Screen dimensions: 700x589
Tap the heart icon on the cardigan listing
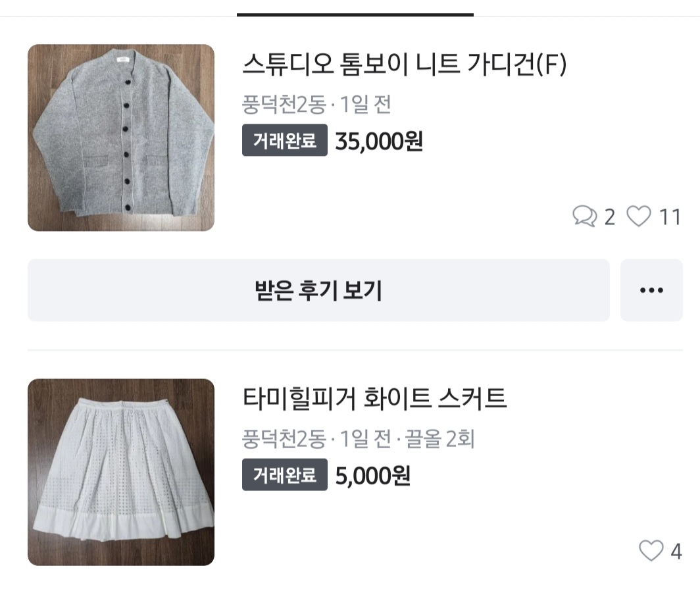click(x=638, y=217)
